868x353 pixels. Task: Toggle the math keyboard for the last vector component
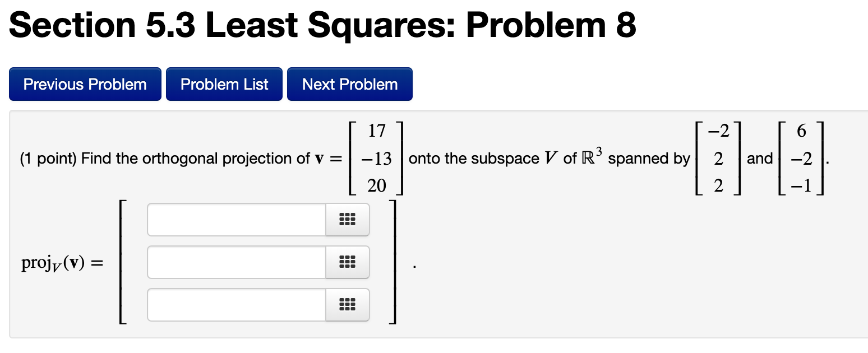point(347,305)
